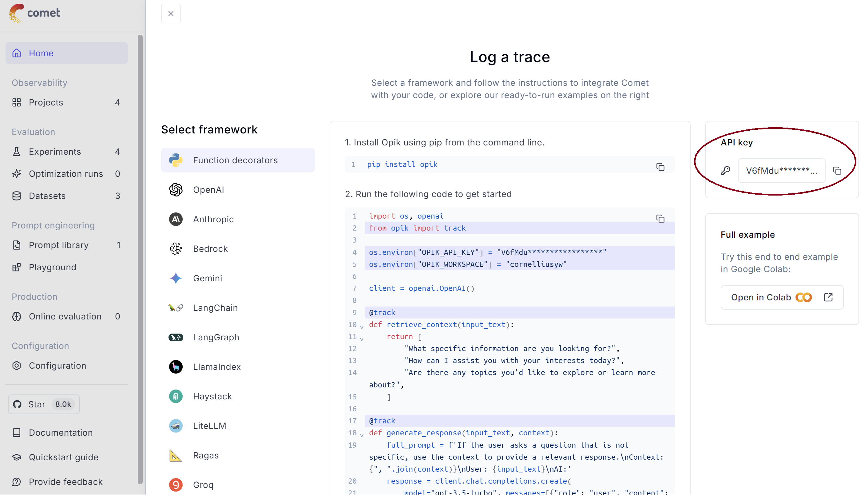Screen dimensions: 868x495
Task: Open the example in Colab
Action: (782, 298)
